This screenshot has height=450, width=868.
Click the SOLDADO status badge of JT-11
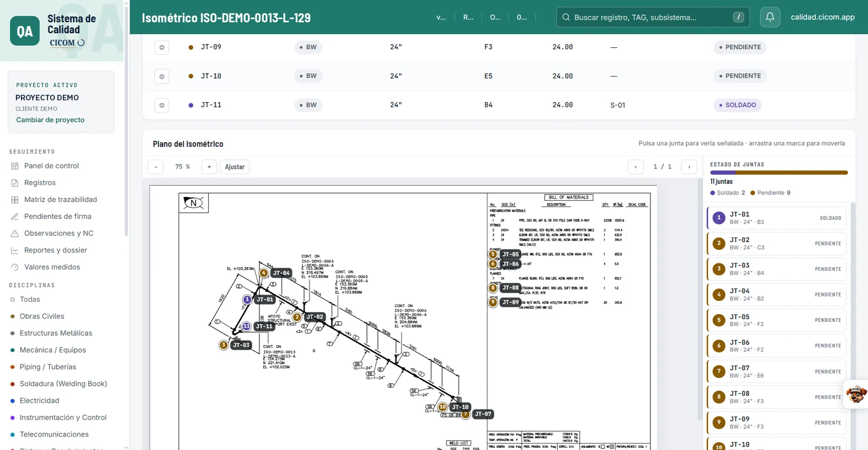(x=738, y=105)
